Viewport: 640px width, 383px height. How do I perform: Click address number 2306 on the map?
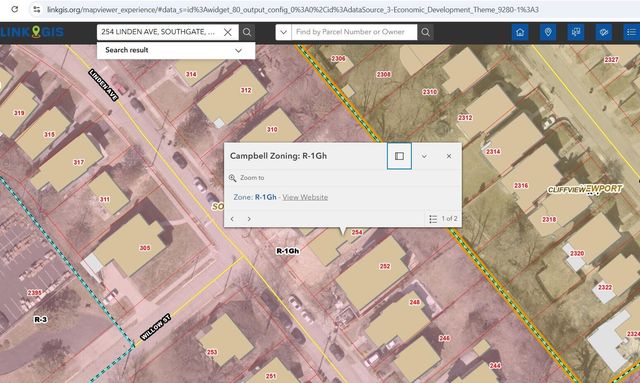(338, 58)
